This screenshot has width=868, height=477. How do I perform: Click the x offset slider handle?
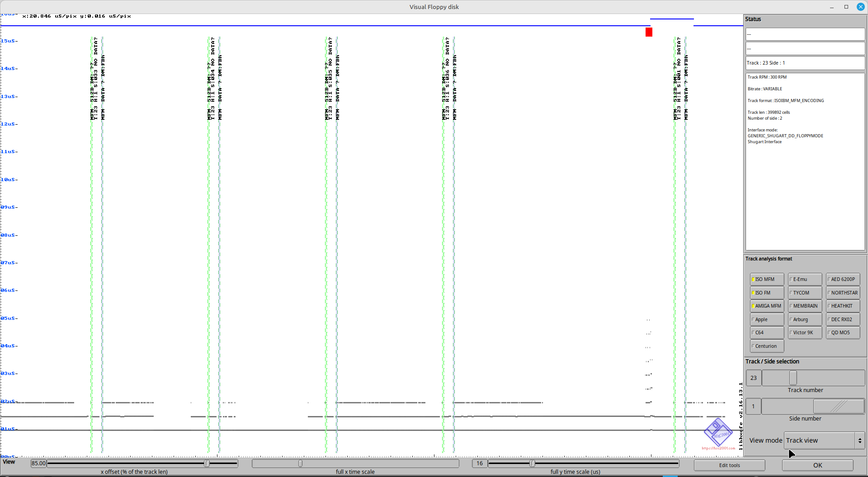click(207, 463)
